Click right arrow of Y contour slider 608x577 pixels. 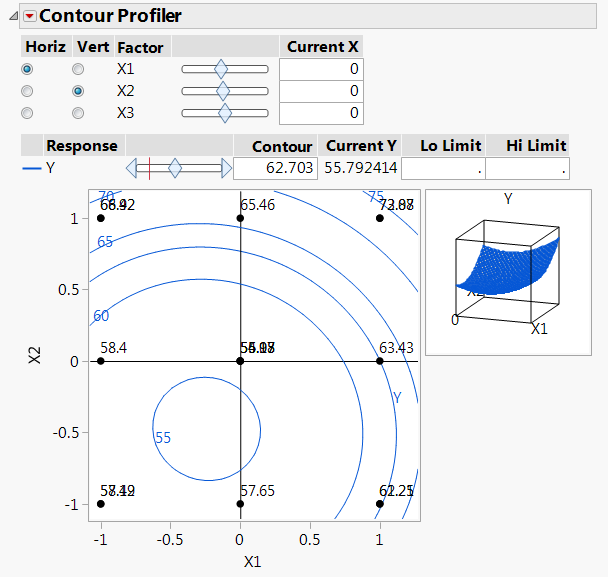point(226,168)
